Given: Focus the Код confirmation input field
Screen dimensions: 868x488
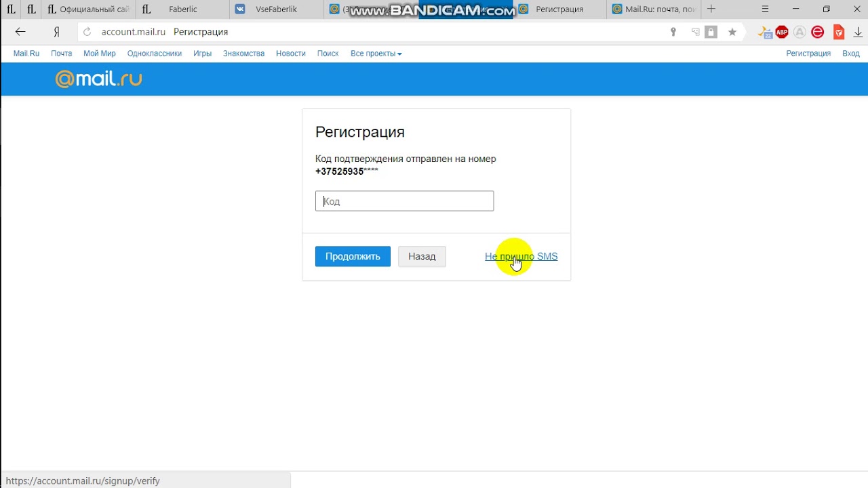Looking at the screenshot, I should (404, 201).
